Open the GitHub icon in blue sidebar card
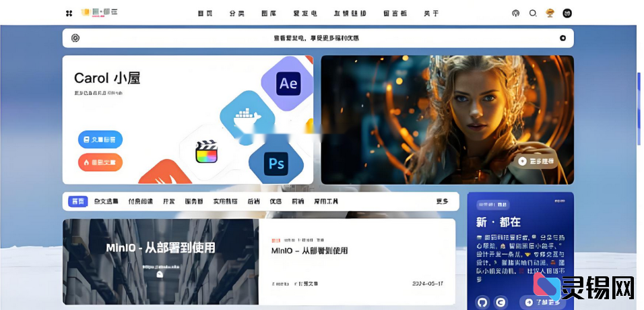Screen dimensions: 644x310 (482, 303)
